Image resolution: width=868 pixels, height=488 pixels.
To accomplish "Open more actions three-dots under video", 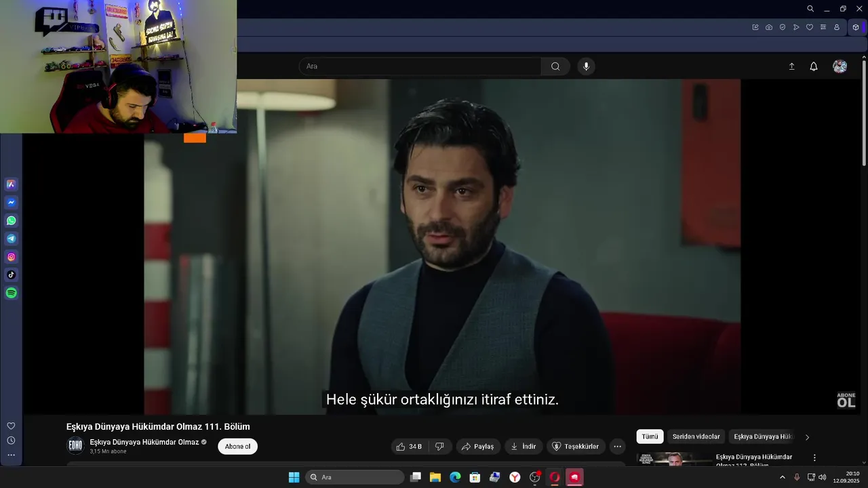I will [617, 447].
